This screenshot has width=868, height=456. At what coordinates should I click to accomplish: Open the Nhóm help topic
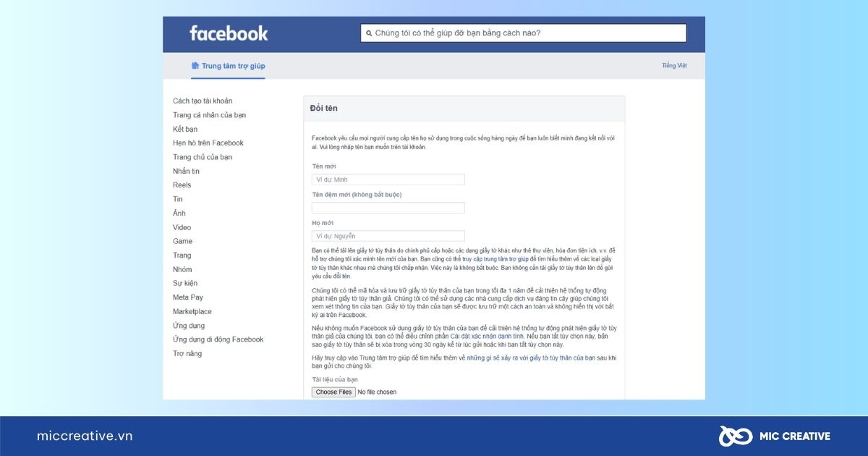182,269
